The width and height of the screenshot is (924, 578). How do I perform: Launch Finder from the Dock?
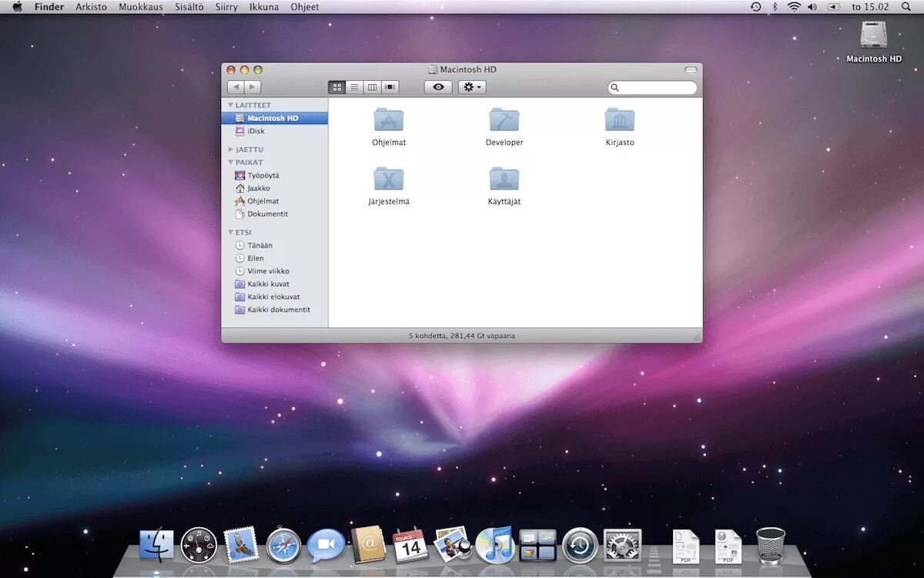156,545
